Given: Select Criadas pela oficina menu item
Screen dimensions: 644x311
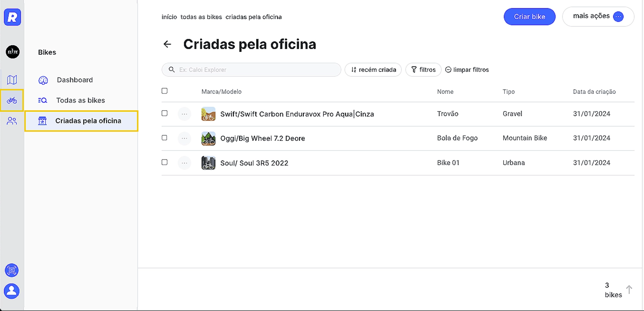Looking at the screenshot, I should [x=81, y=121].
